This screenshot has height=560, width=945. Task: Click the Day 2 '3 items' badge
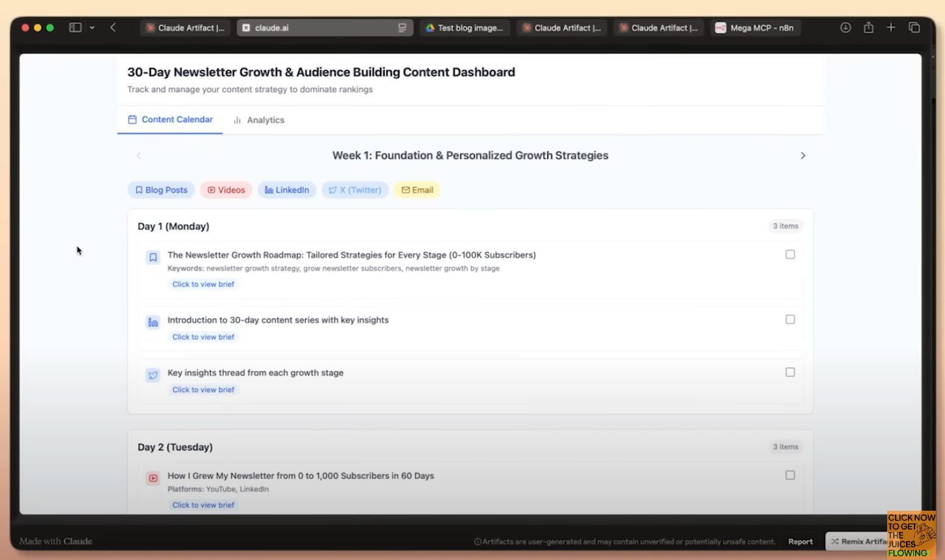785,447
